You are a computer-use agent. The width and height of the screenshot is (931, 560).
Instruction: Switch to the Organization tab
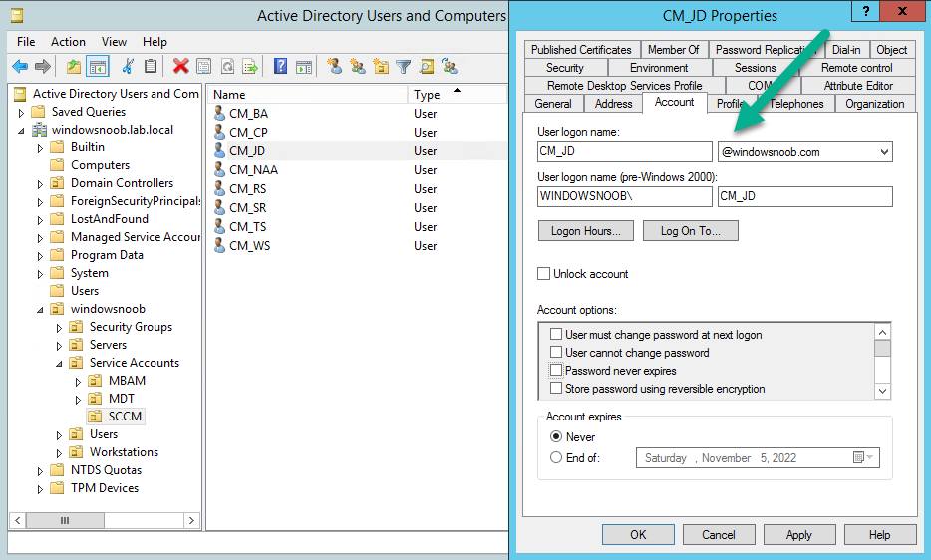click(x=874, y=104)
